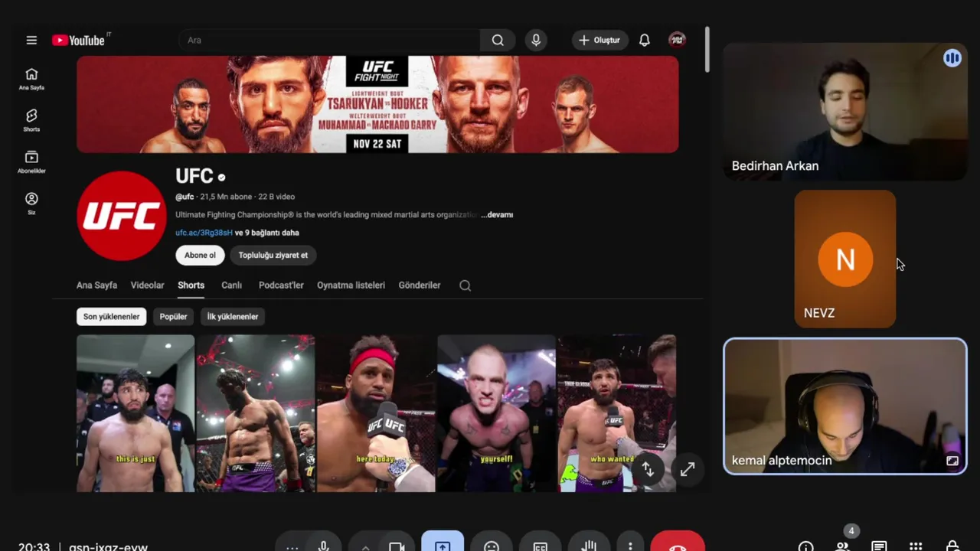980x551 pixels.
Task: Click the YouTube page scrollbar
Action: [707, 50]
